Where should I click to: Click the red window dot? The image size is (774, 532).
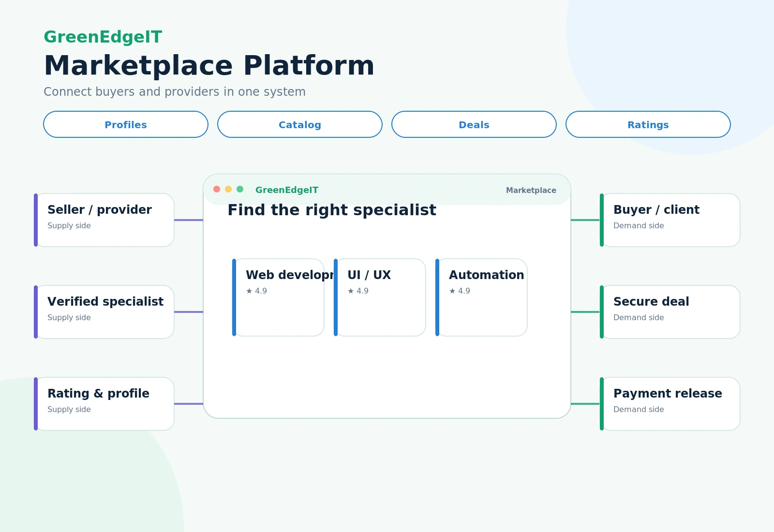[x=217, y=189]
